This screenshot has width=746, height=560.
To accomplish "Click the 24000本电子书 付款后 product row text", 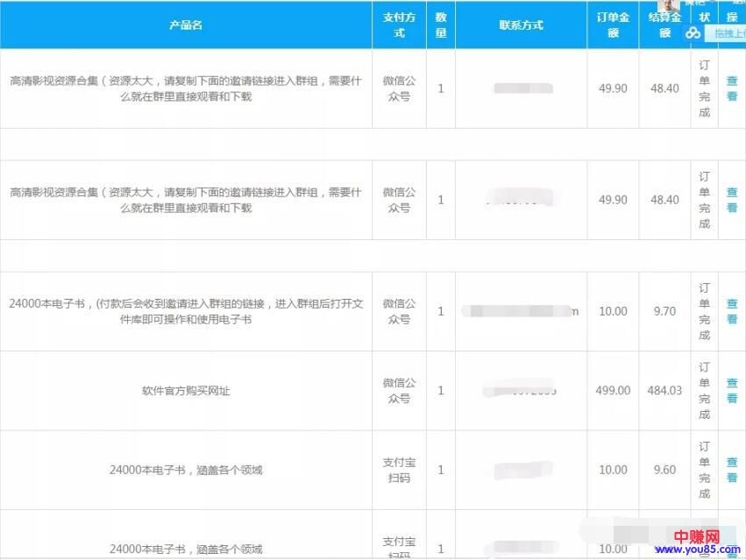I will 186,311.
